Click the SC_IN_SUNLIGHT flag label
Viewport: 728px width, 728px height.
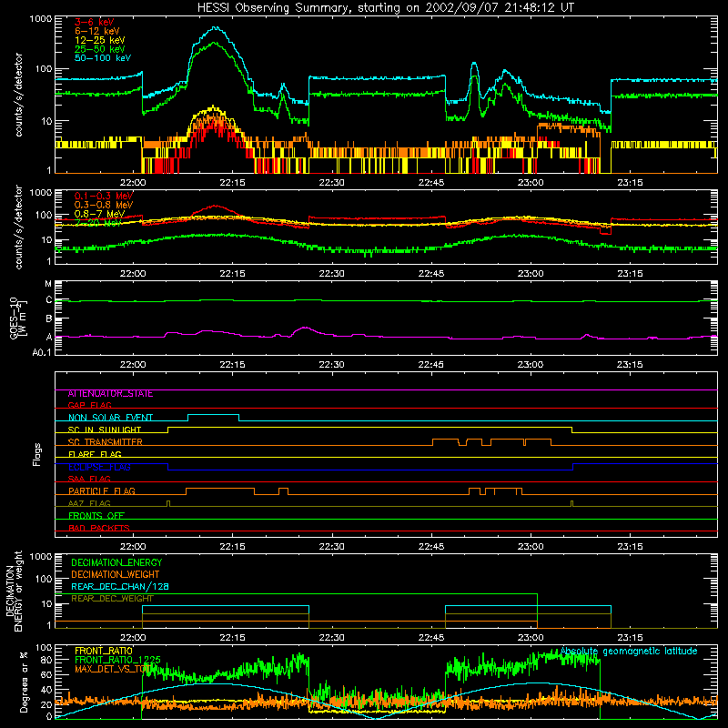point(105,430)
